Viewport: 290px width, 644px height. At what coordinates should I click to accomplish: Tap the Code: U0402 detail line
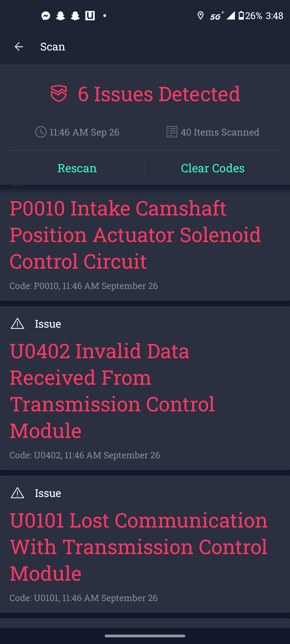coord(85,455)
